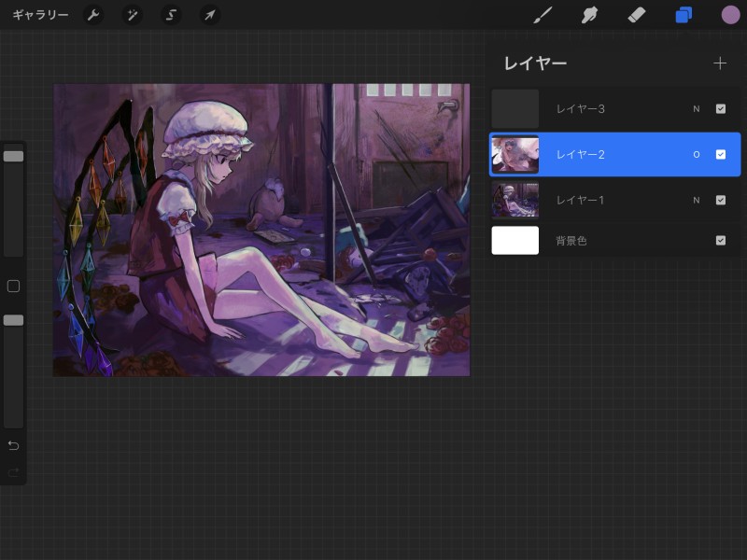Select the Smudge tool

589,15
